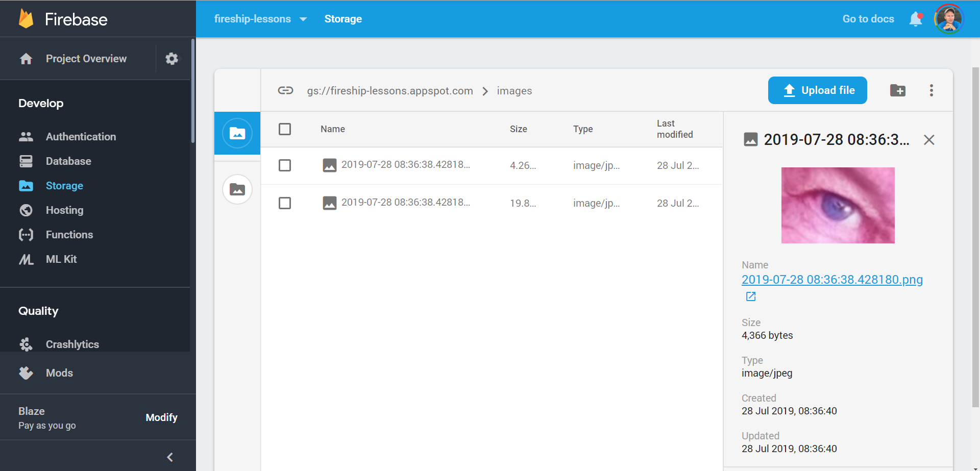Click the Upload file button

817,90
